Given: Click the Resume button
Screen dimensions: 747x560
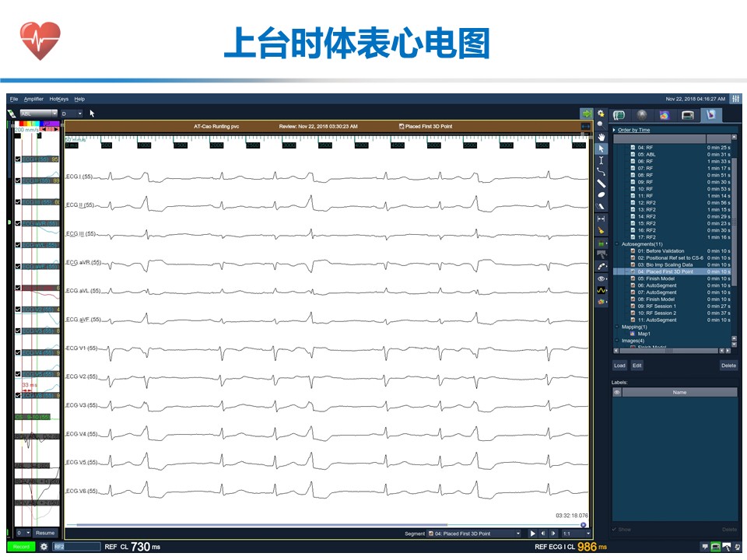Looking at the screenshot, I should [45, 533].
